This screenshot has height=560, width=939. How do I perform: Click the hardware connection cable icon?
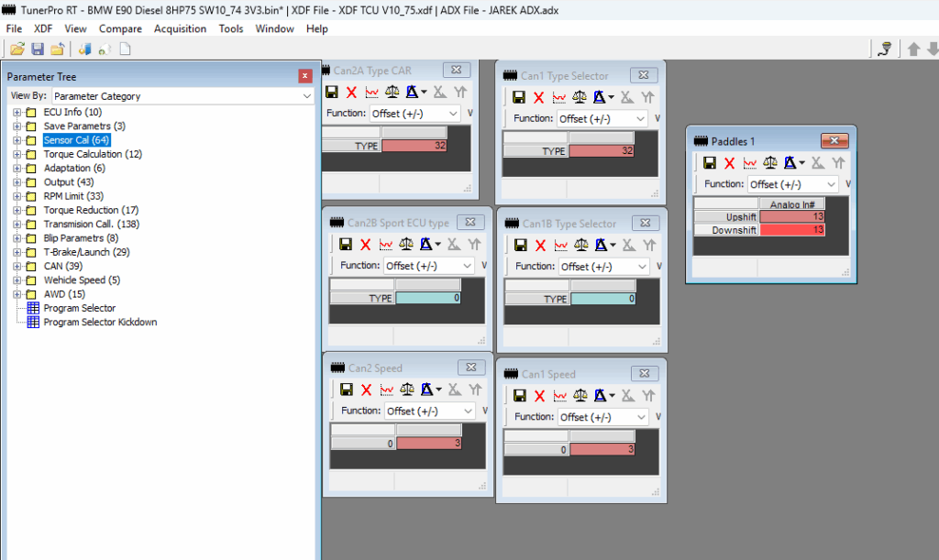884,49
